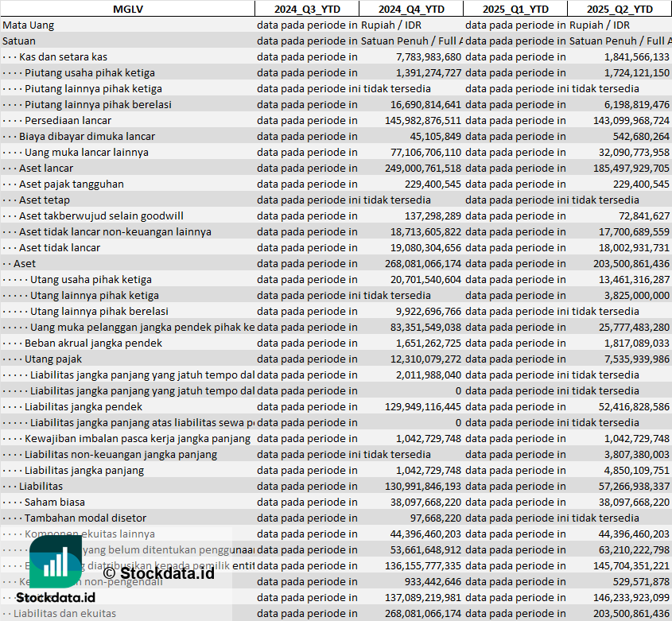This screenshot has height=621, width=672.
Task: Click the value 63,210,222,798
Action: [634, 549]
